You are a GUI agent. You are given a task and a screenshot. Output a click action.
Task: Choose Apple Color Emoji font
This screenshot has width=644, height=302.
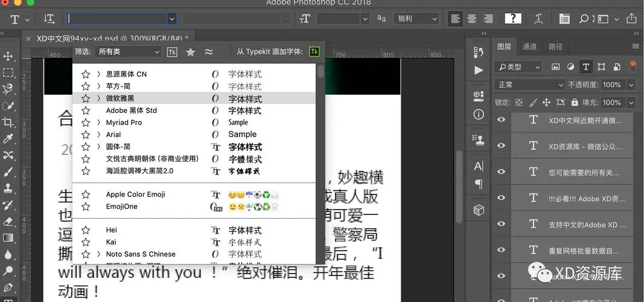pyautogui.click(x=194, y=194)
